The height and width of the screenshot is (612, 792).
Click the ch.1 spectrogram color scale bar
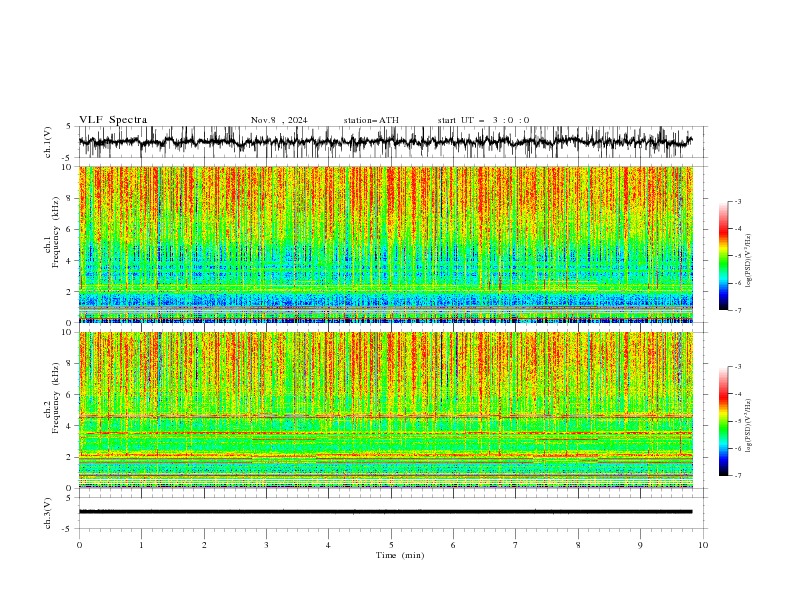[723, 256]
